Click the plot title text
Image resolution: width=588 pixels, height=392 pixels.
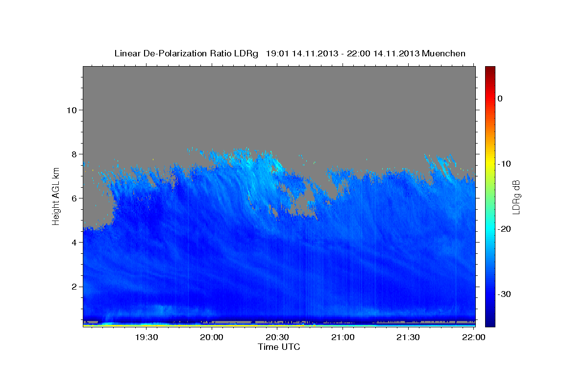pyautogui.click(x=290, y=53)
